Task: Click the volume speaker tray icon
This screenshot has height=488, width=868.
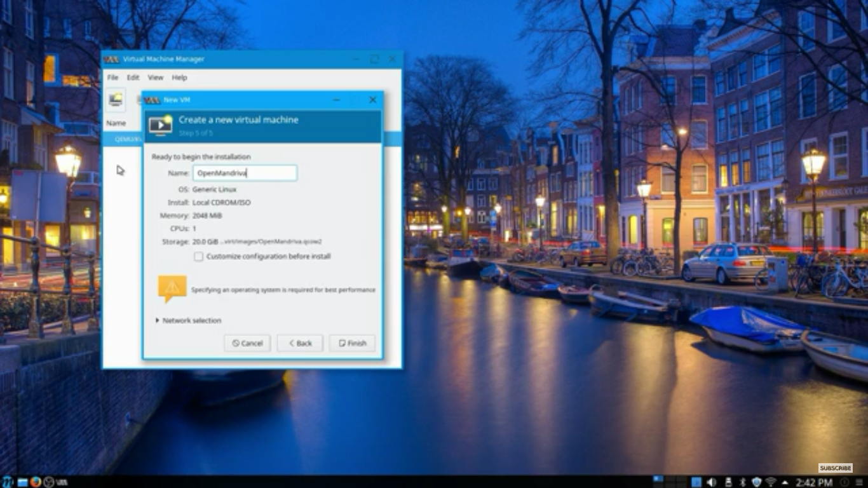Action: [x=711, y=482]
